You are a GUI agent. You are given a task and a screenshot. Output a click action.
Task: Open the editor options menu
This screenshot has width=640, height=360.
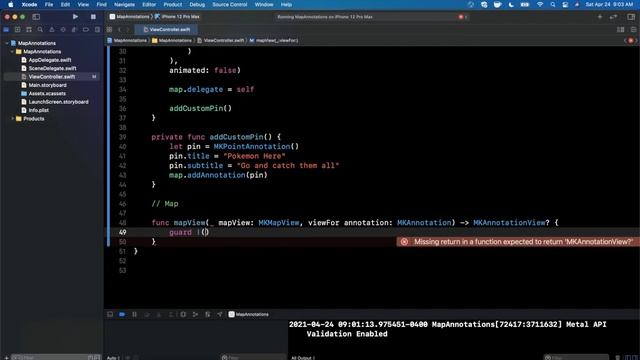pos(620,29)
